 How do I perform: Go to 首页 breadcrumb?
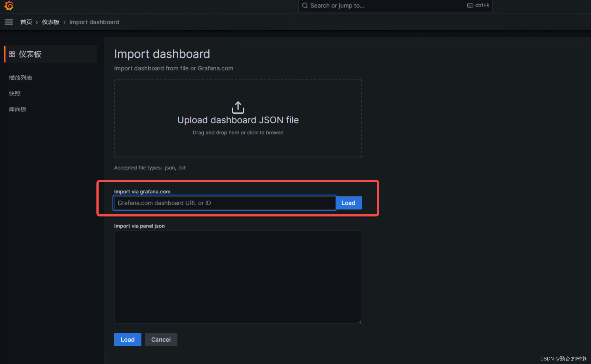(26, 22)
